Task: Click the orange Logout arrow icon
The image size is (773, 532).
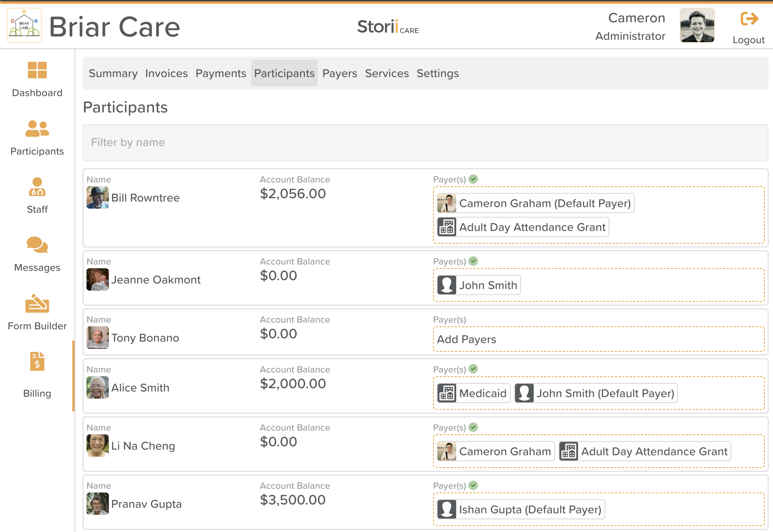Action: click(749, 19)
